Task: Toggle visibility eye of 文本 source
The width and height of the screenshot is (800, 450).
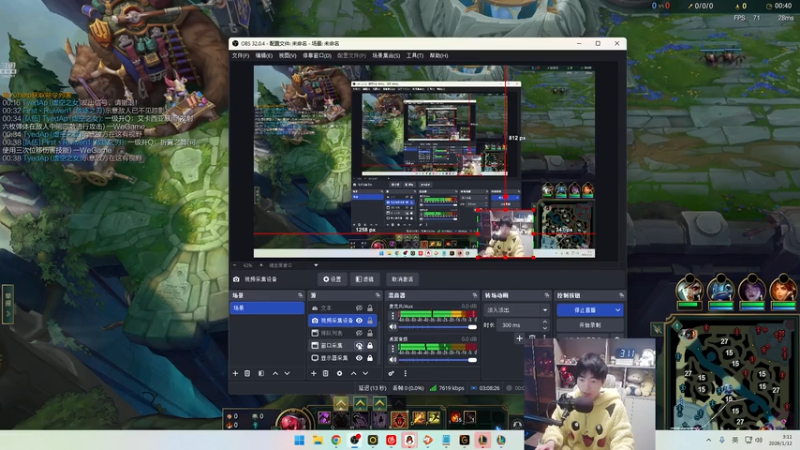Action: (359, 308)
